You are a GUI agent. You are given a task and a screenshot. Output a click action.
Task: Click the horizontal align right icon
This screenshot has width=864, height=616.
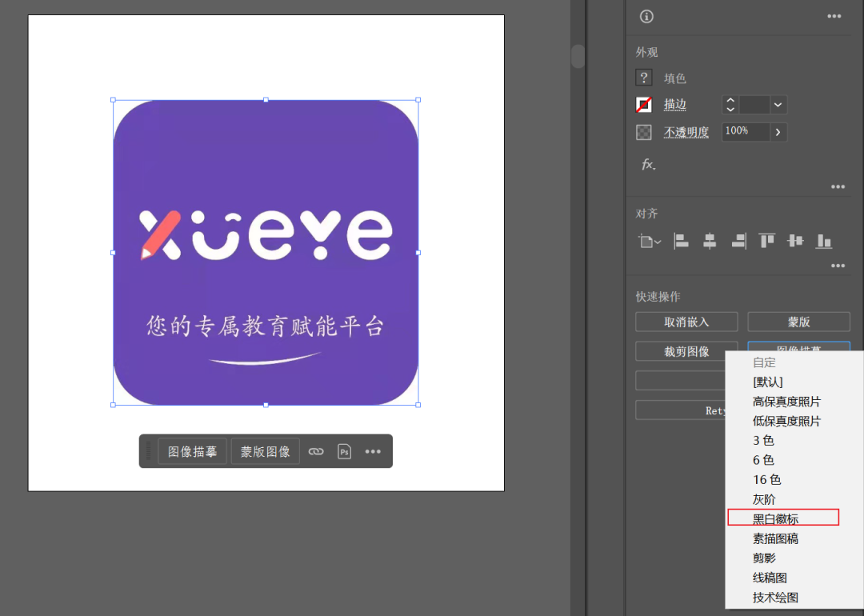pyautogui.click(x=738, y=241)
